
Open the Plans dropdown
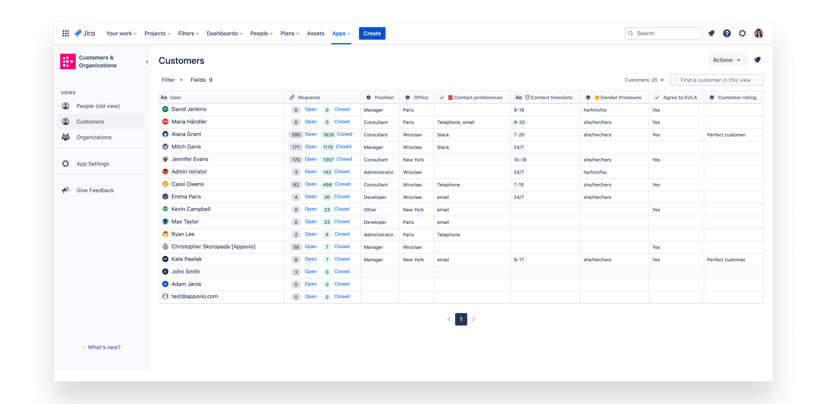[x=290, y=33]
